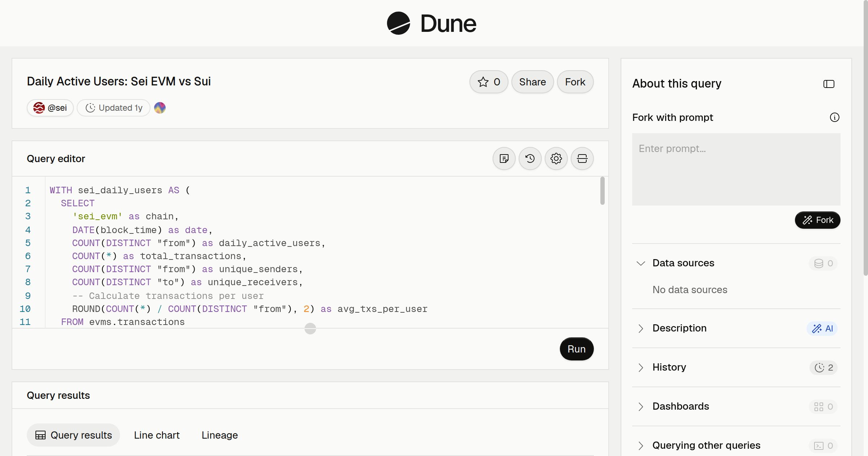Click the No data sources text

coord(690,290)
